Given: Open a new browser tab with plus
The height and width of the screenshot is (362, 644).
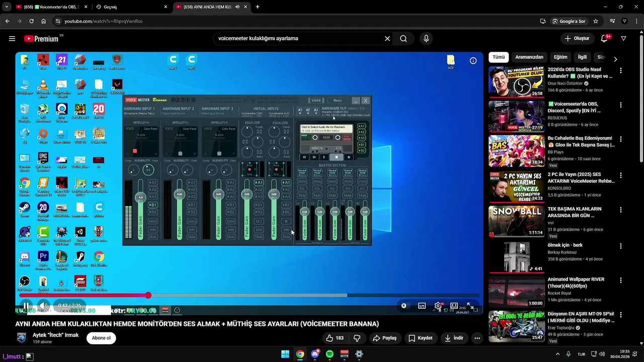Looking at the screenshot, I should (258, 7).
